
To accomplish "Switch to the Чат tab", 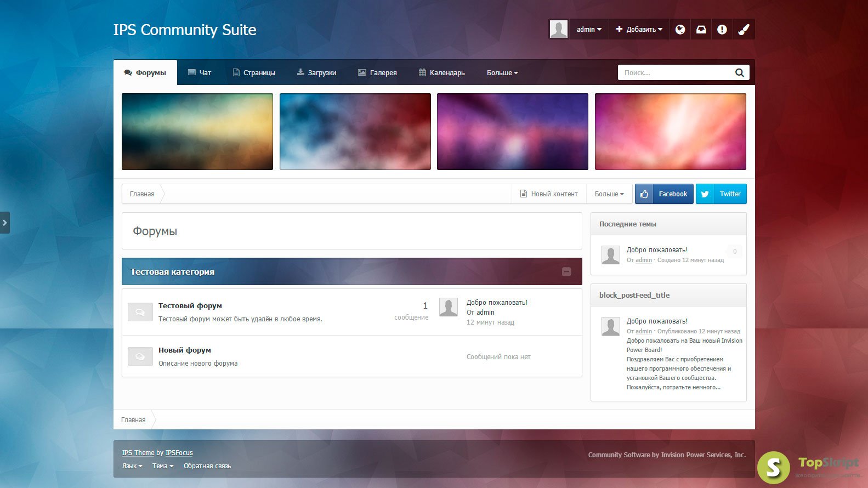I will pos(200,72).
